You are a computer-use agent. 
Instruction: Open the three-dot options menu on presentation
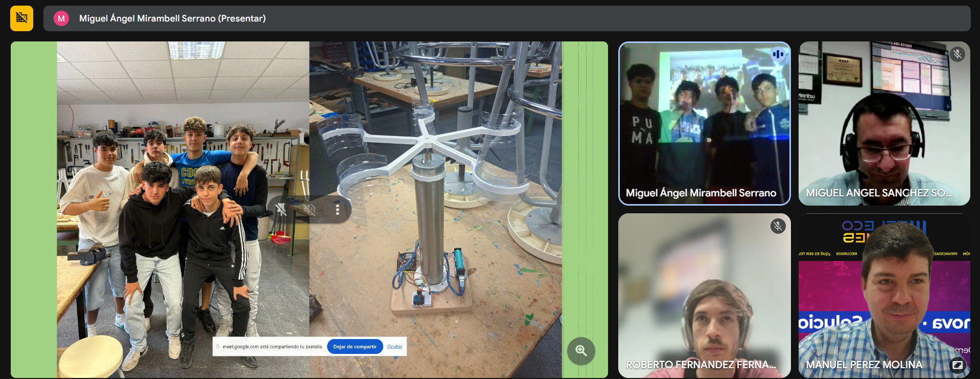pos(337,210)
